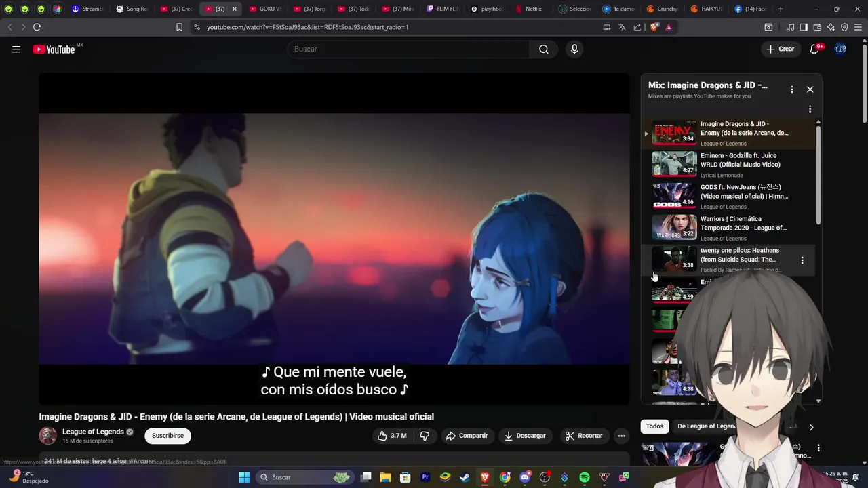Open Steam from the taskbar
The image size is (868, 488).
[x=465, y=477]
